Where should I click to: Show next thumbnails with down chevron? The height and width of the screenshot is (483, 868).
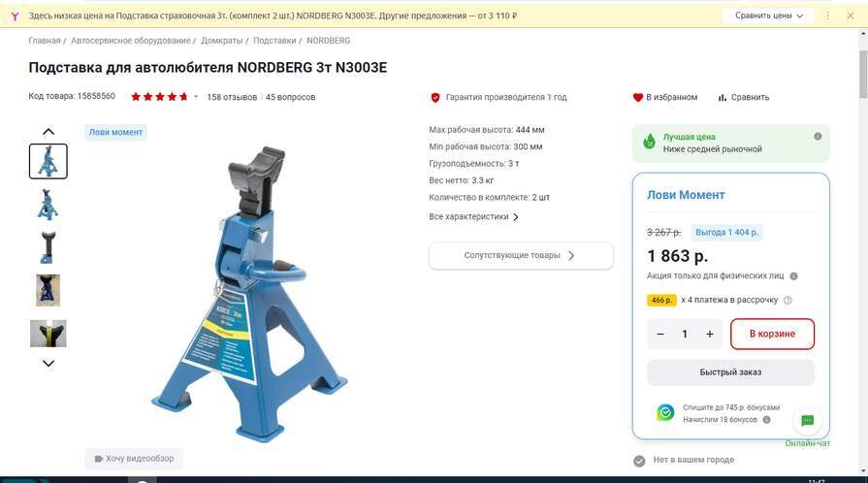[x=48, y=364]
